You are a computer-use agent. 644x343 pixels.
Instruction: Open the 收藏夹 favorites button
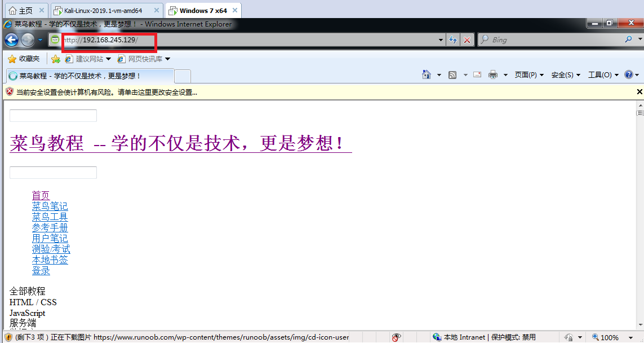[x=24, y=59]
